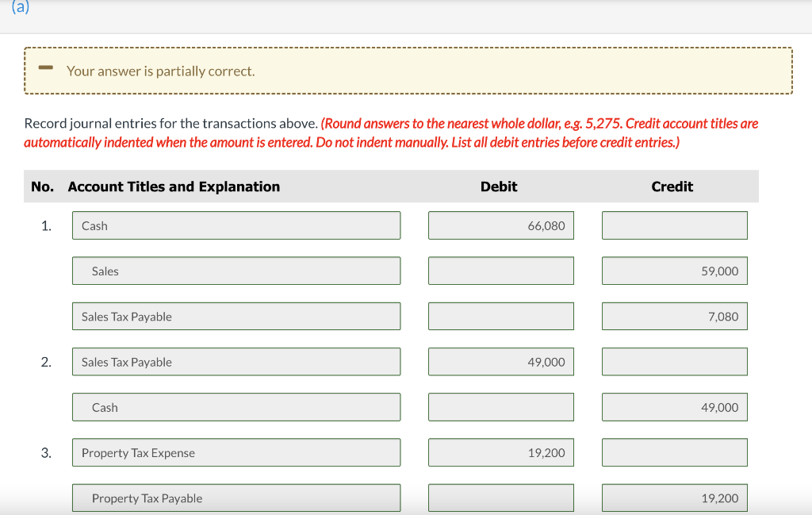Click the empty debit field beside Property Tax Payable
Screen dimensions: 812x515
click(500, 498)
